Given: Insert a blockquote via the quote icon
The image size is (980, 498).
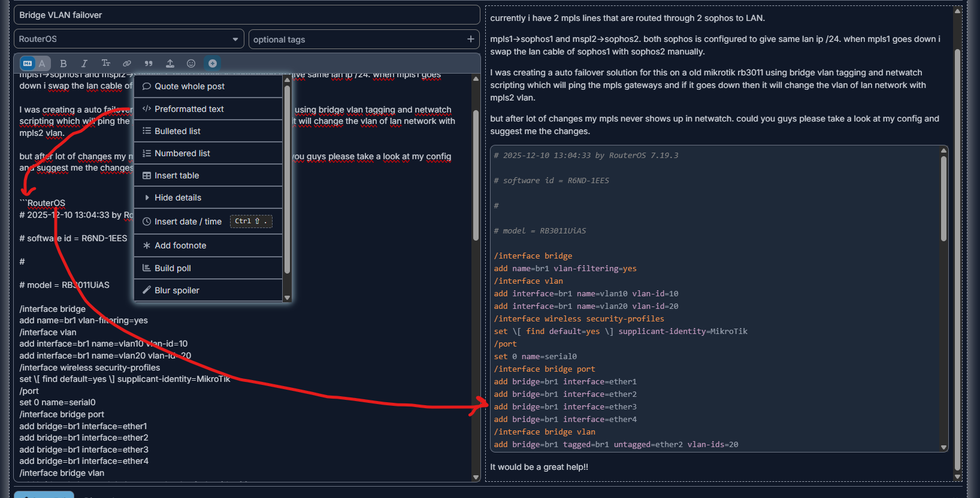Looking at the screenshot, I should pos(149,63).
